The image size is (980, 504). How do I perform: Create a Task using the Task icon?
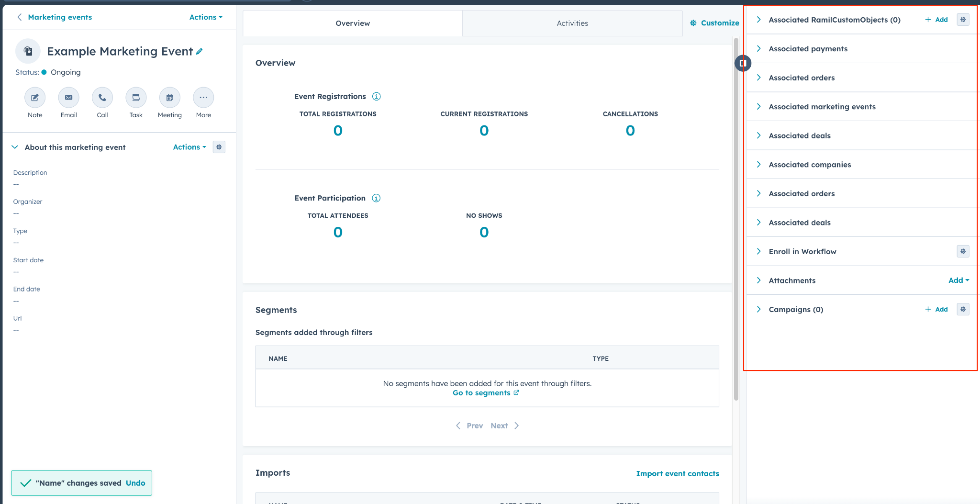(x=136, y=98)
